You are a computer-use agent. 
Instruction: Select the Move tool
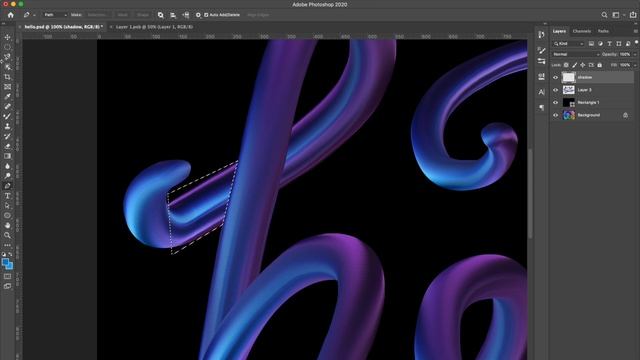(7, 37)
